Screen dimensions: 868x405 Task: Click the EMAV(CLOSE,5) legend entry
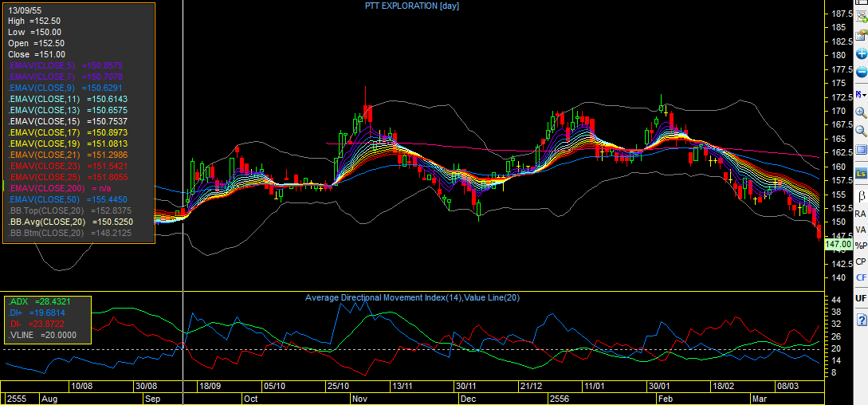click(65, 65)
